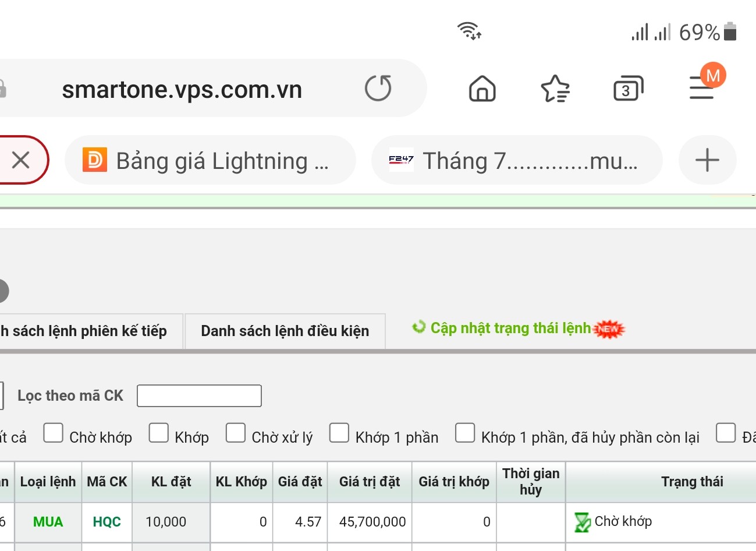Click the Giá đặt column header
The height and width of the screenshot is (551, 756).
300,482
